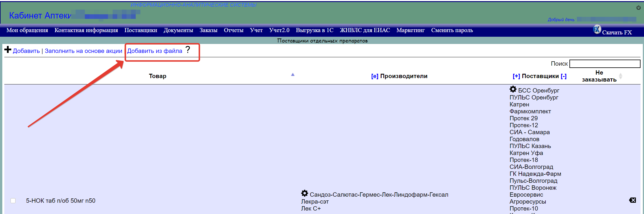Open the Отчеты menu

click(x=234, y=30)
